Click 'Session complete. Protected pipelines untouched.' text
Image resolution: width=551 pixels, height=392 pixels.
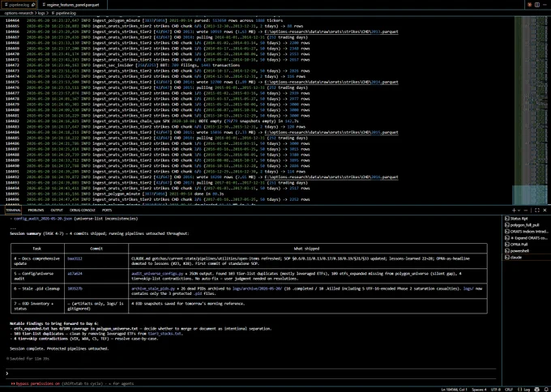click(x=59, y=349)
